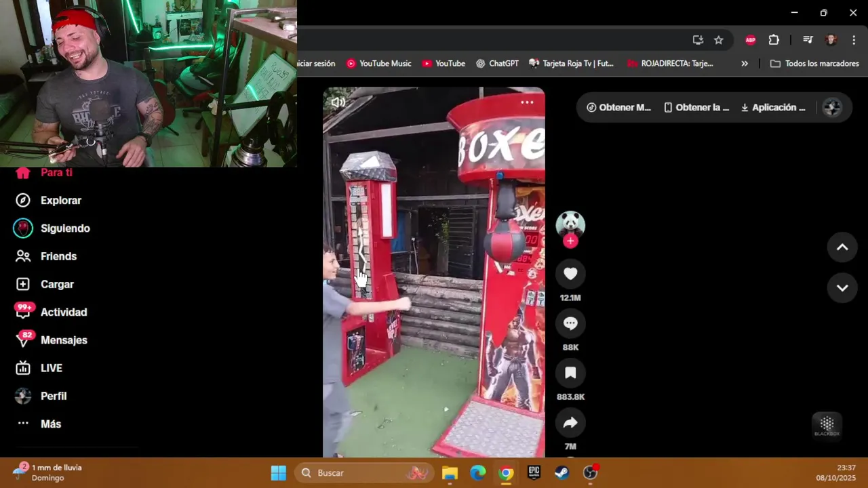
Task: Open Windows Start menu
Action: coord(279,473)
